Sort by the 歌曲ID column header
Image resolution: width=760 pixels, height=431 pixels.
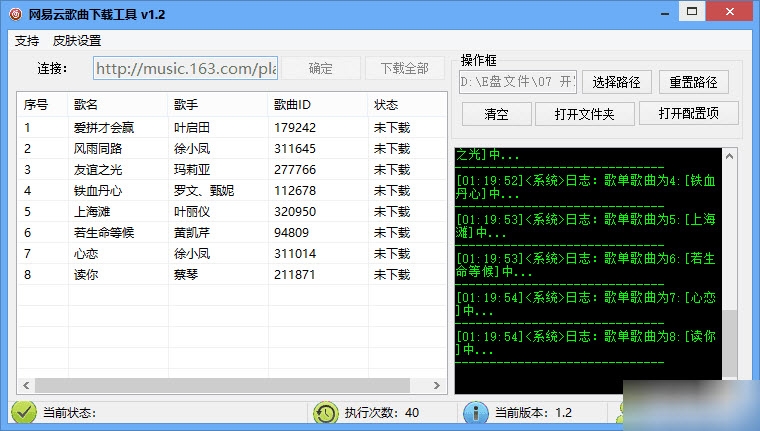point(292,105)
